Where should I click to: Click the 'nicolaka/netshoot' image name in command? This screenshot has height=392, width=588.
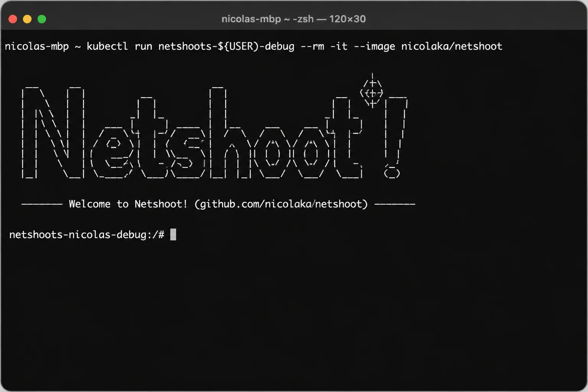[x=452, y=46]
